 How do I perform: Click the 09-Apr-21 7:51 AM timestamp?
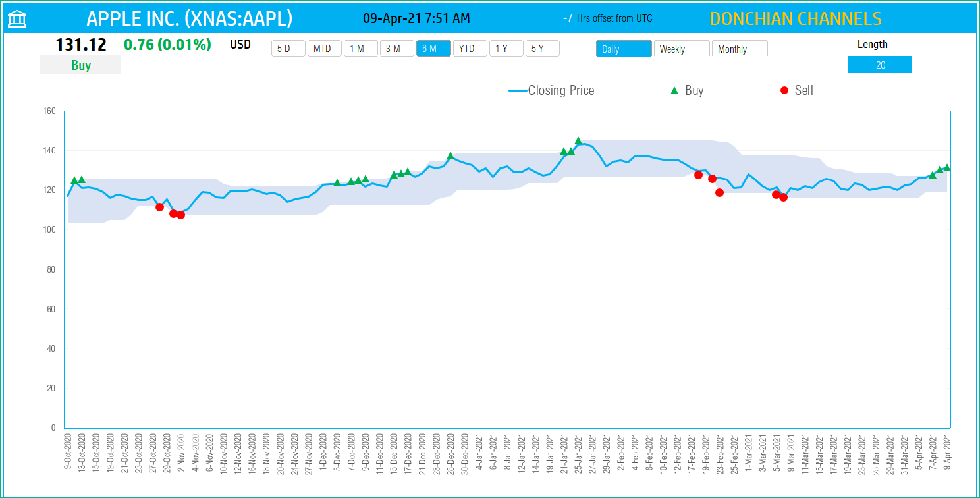point(416,18)
